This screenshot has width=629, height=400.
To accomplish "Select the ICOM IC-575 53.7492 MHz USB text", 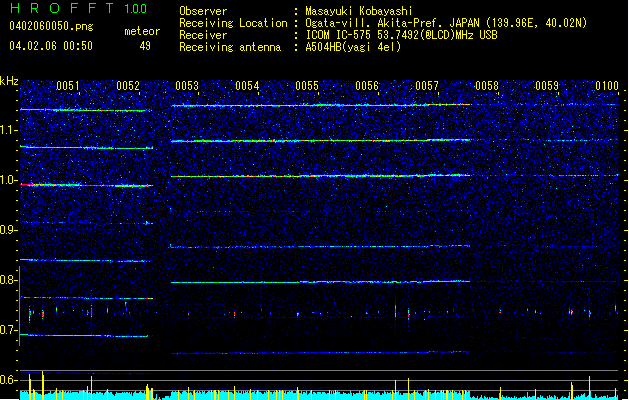I will coord(401,35).
